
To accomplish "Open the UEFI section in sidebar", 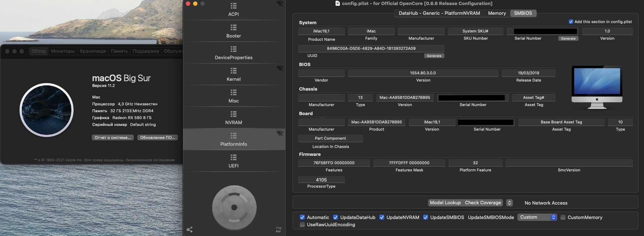I will [234, 161].
